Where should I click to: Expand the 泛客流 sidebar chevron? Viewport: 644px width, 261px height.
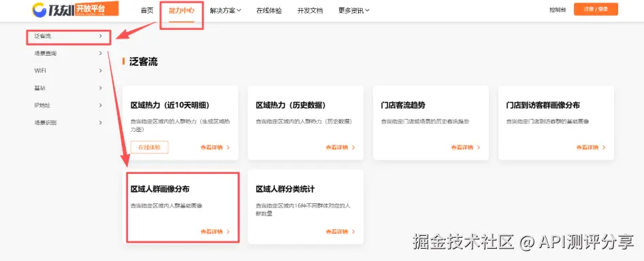click(x=101, y=36)
